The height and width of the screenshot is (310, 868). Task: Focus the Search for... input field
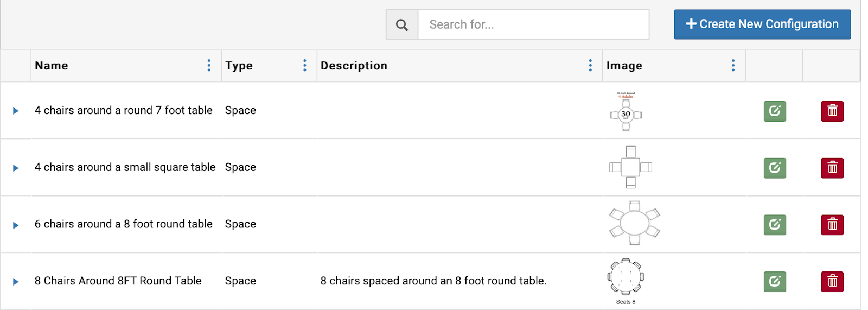click(x=533, y=24)
